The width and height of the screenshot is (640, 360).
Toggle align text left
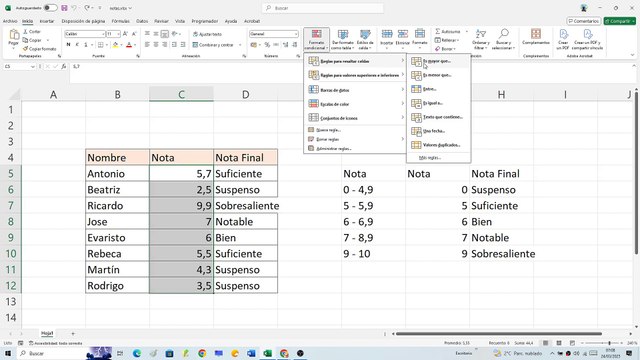tap(147, 44)
